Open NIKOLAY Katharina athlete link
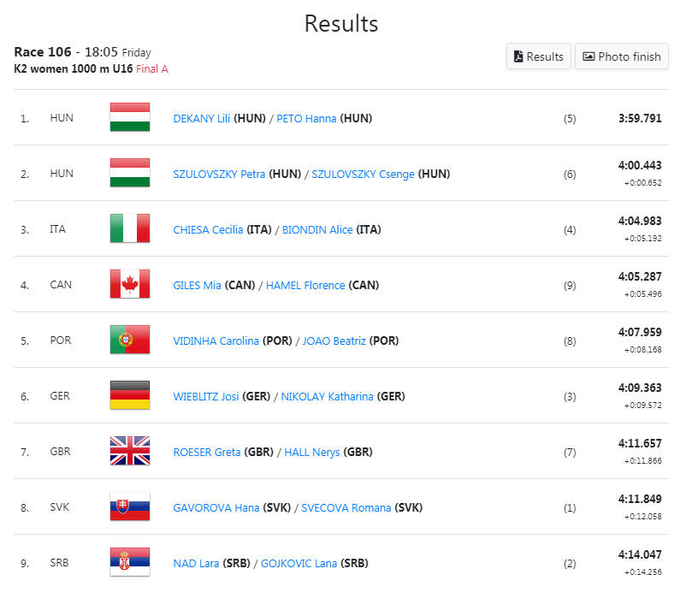This screenshot has width=674, height=616. (327, 396)
